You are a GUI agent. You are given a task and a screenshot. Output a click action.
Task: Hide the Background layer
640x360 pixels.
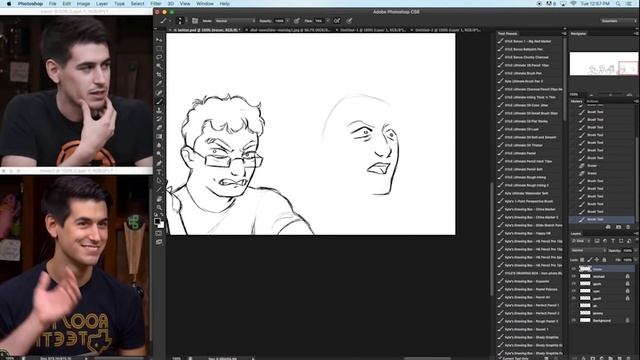[573, 320]
